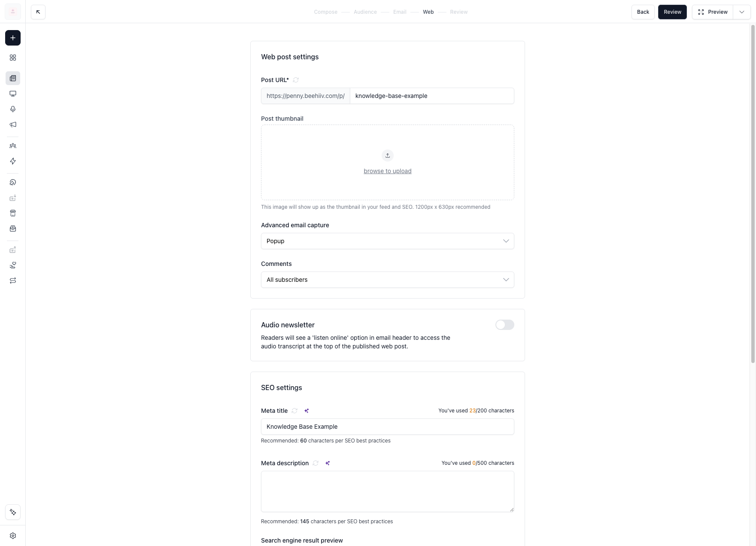Click the Preview button
This screenshot has width=756, height=546.
[713, 12]
